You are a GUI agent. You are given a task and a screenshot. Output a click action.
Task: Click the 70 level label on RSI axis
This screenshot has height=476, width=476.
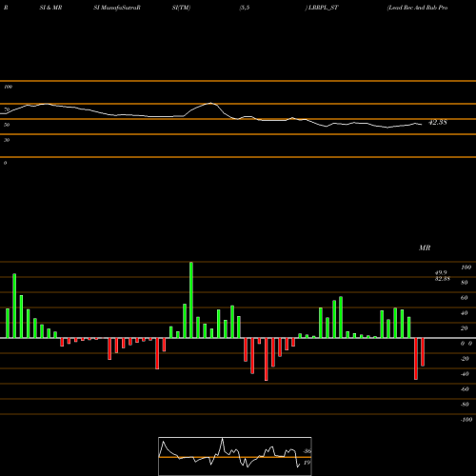click(x=7, y=109)
